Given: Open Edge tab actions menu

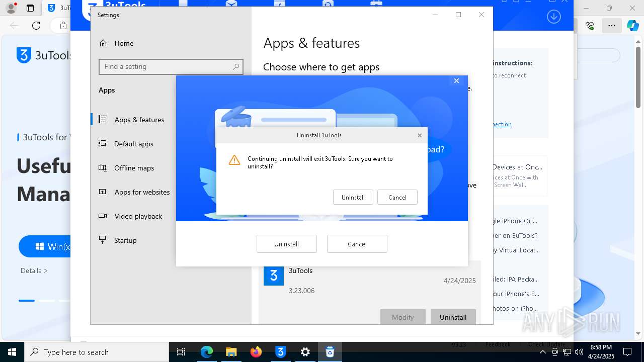Looking at the screenshot, I should click(x=30, y=8).
